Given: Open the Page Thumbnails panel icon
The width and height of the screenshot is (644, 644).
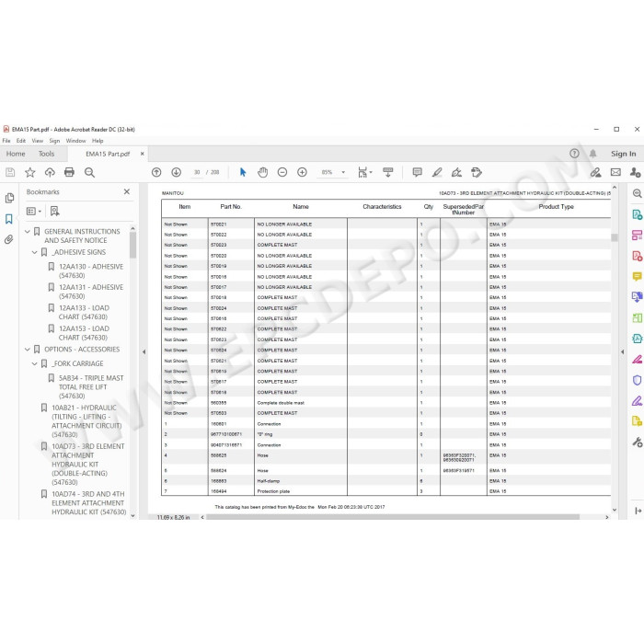Looking at the screenshot, I should coord(9,198).
